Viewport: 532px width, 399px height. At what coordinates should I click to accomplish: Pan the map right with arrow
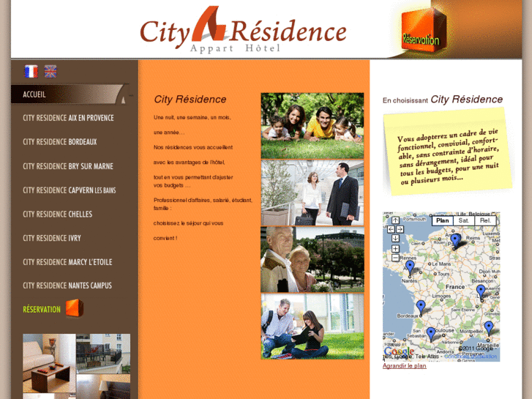coord(400,229)
